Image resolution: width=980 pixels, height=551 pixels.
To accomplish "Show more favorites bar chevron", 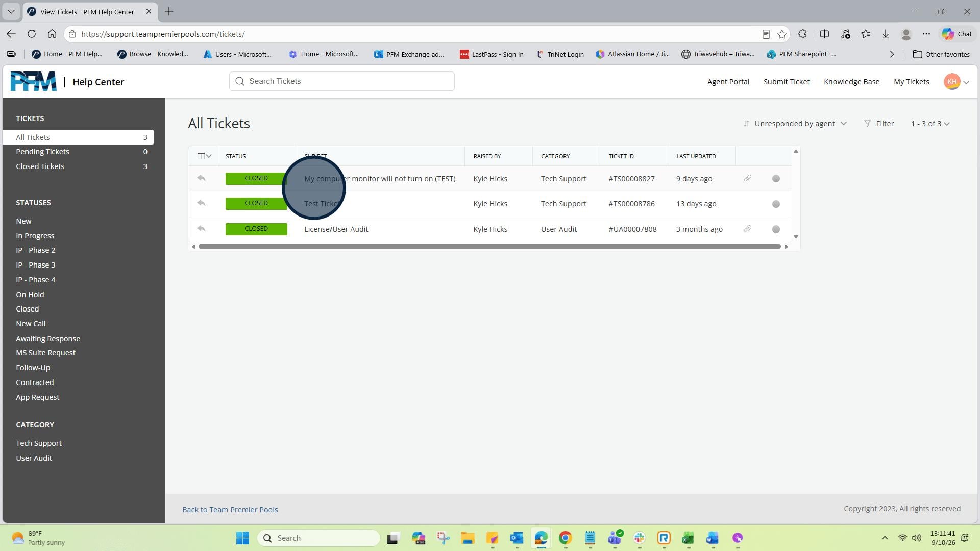I will pos(892,54).
